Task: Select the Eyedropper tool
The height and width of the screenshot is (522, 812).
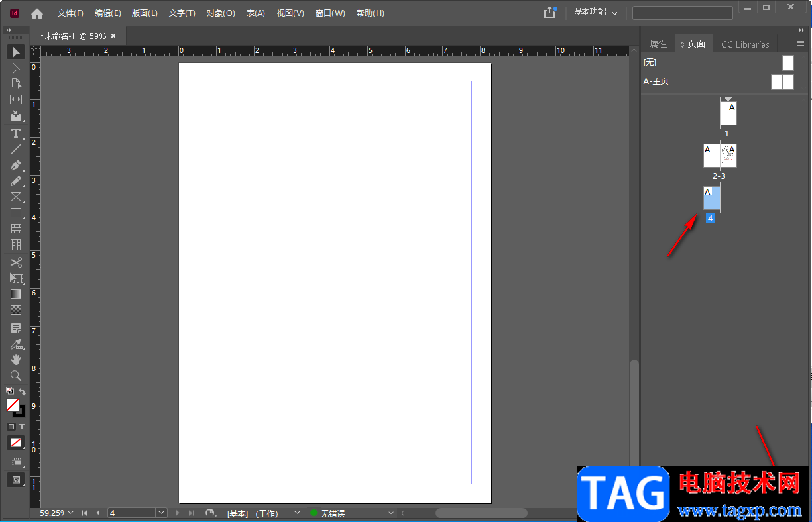Action: [16, 344]
